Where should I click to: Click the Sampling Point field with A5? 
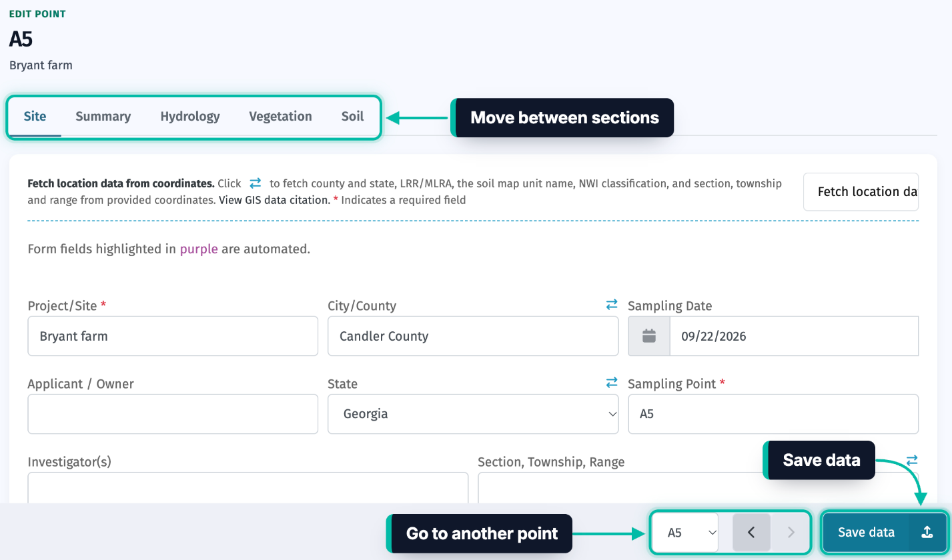pyautogui.click(x=773, y=414)
